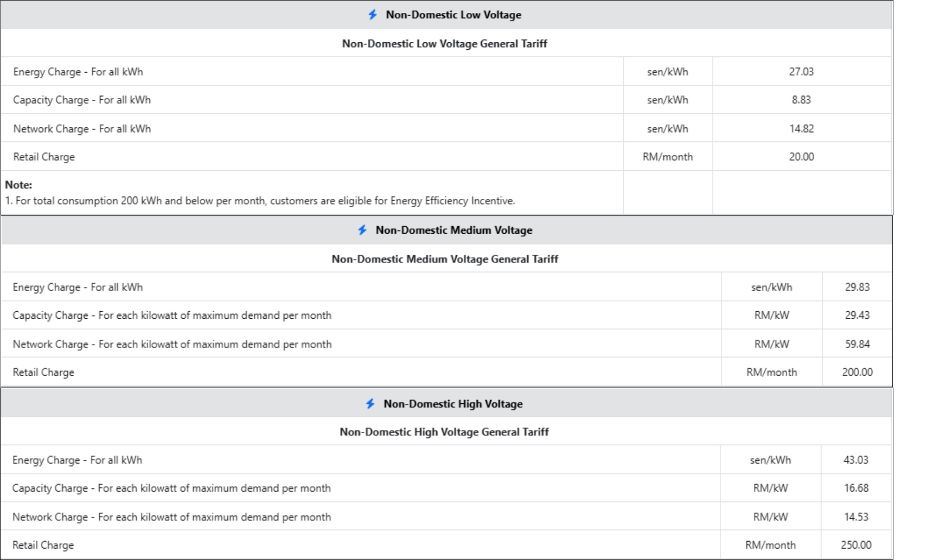Select medium voltage retail charge value 200.00
The image size is (933, 560).
tap(857, 372)
